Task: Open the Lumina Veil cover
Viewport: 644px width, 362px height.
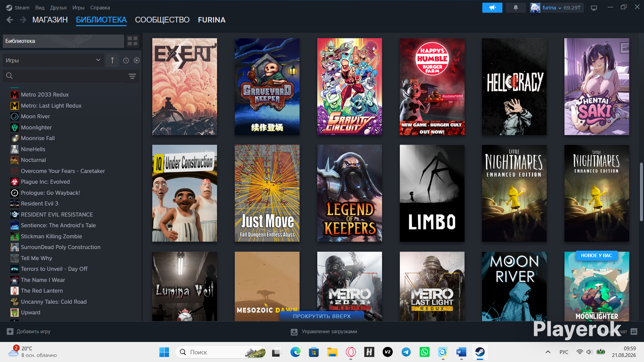Action: [x=185, y=286]
